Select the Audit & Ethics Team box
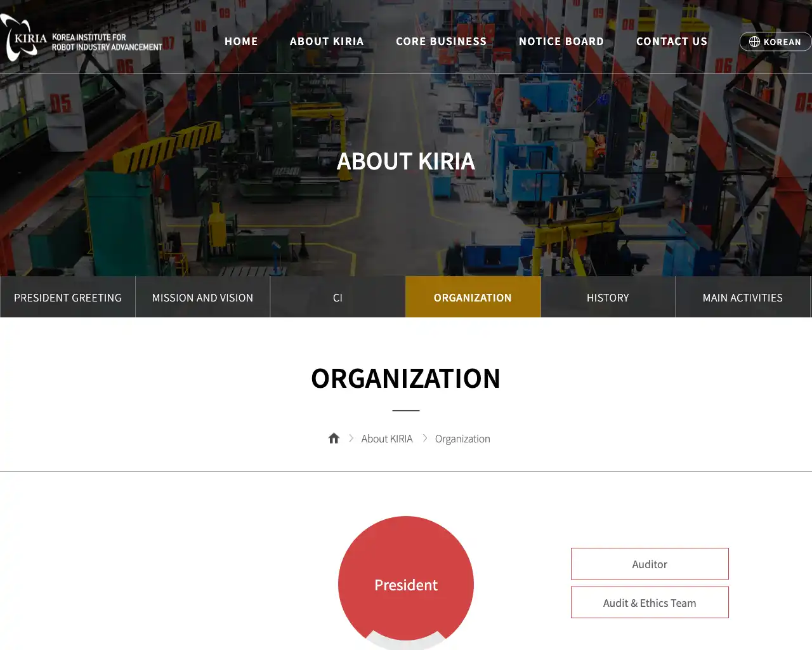 [650, 602]
